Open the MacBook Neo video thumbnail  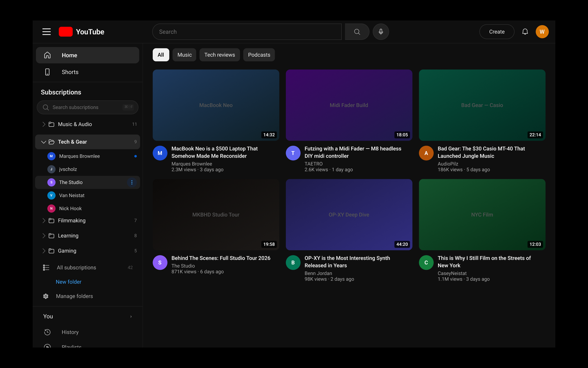point(216,105)
